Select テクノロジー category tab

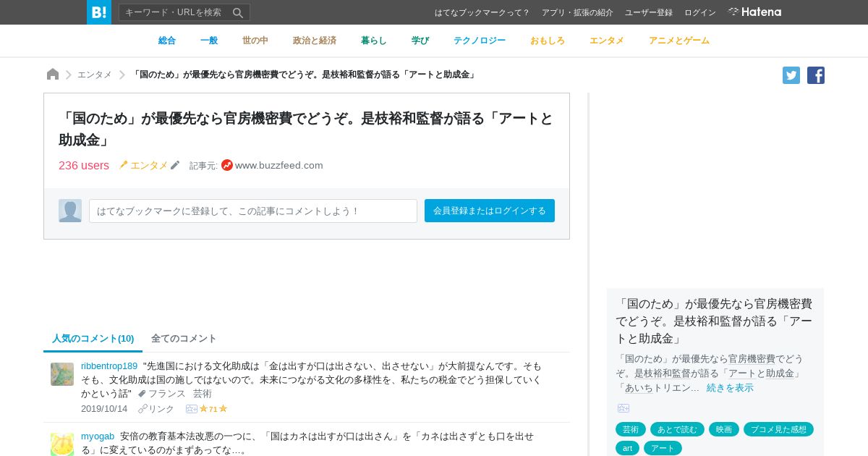point(480,41)
